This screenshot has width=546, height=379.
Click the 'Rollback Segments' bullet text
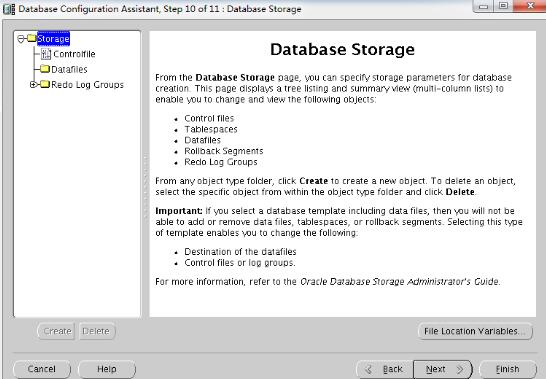(224, 151)
